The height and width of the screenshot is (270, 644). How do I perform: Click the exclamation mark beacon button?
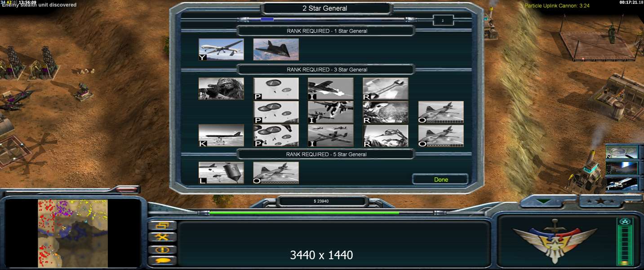point(162,249)
